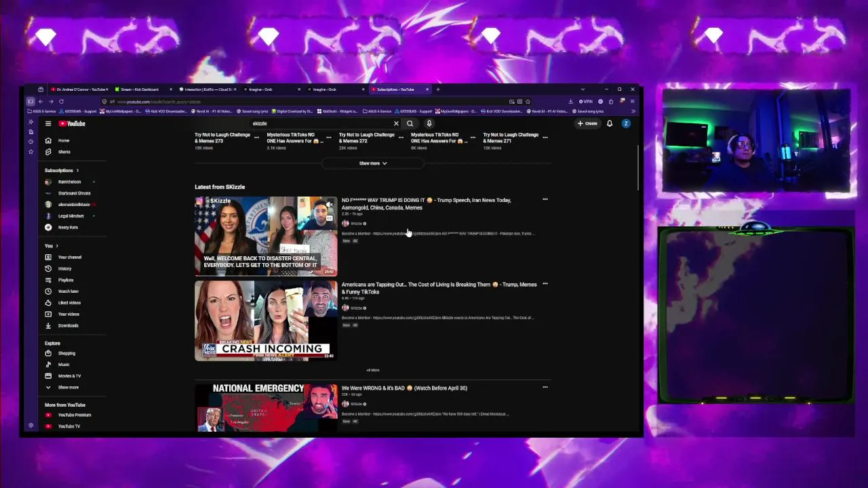
Task: Open the CRASH INCOMING video thumbnail
Action: tap(266, 321)
